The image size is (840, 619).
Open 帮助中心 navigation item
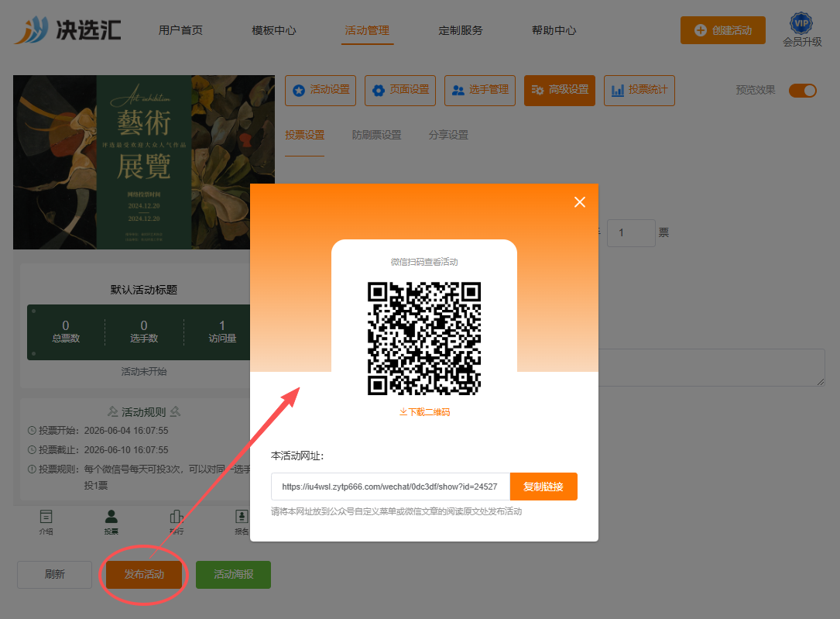554,30
